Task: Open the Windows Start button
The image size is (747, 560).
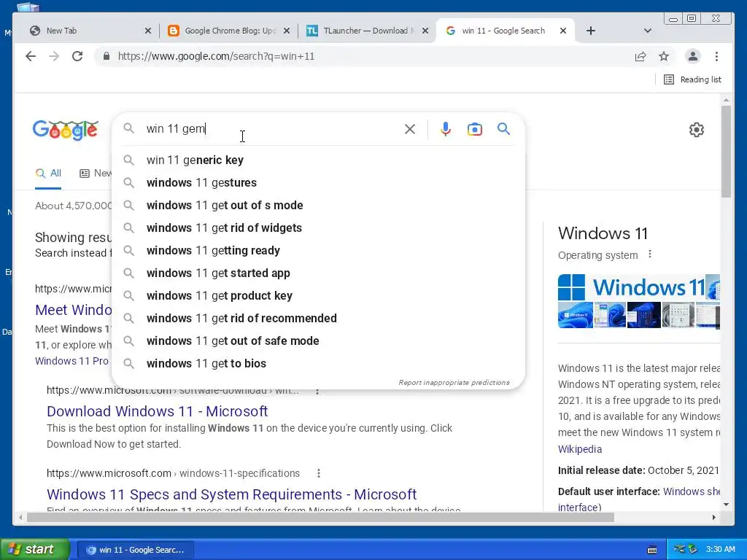Action: click(x=35, y=550)
